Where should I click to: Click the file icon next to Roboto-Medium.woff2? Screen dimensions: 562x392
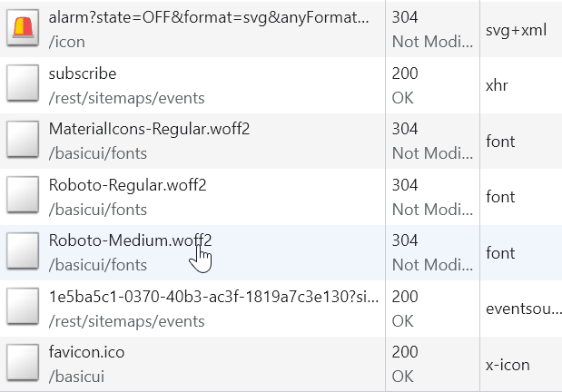pos(23,252)
